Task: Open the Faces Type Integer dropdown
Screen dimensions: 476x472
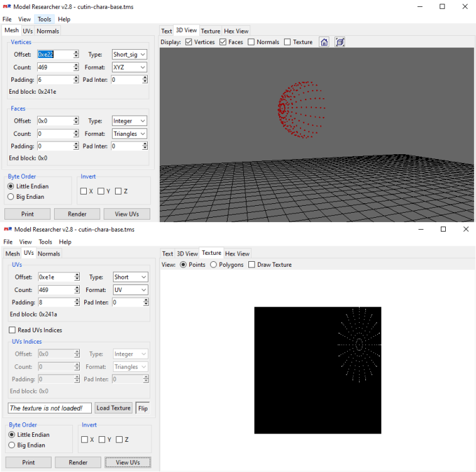Action: [x=130, y=121]
